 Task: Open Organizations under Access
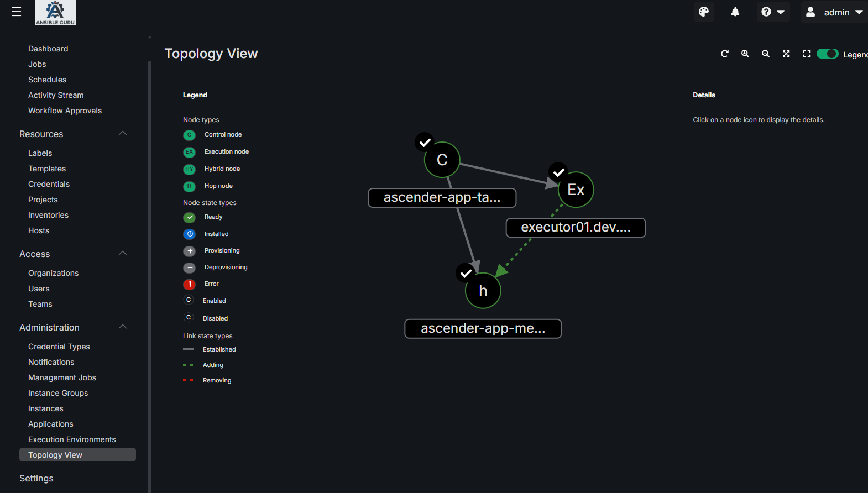(x=53, y=273)
